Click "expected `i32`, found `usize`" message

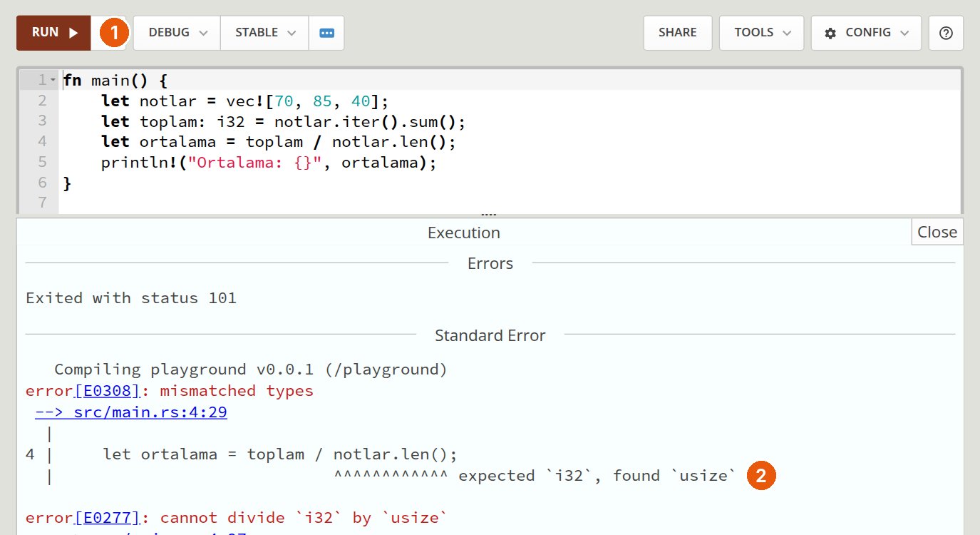tap(597, 476)
